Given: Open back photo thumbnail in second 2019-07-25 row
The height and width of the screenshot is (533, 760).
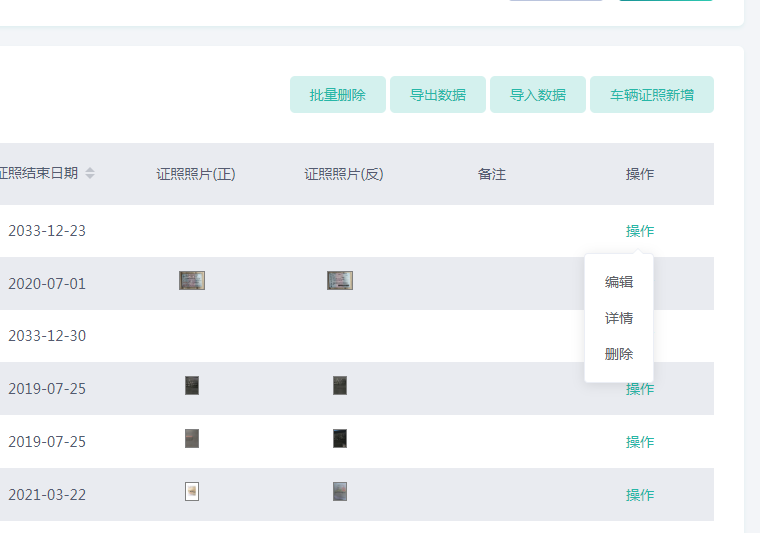Looking at the screenshot, I should click(340, 438).
